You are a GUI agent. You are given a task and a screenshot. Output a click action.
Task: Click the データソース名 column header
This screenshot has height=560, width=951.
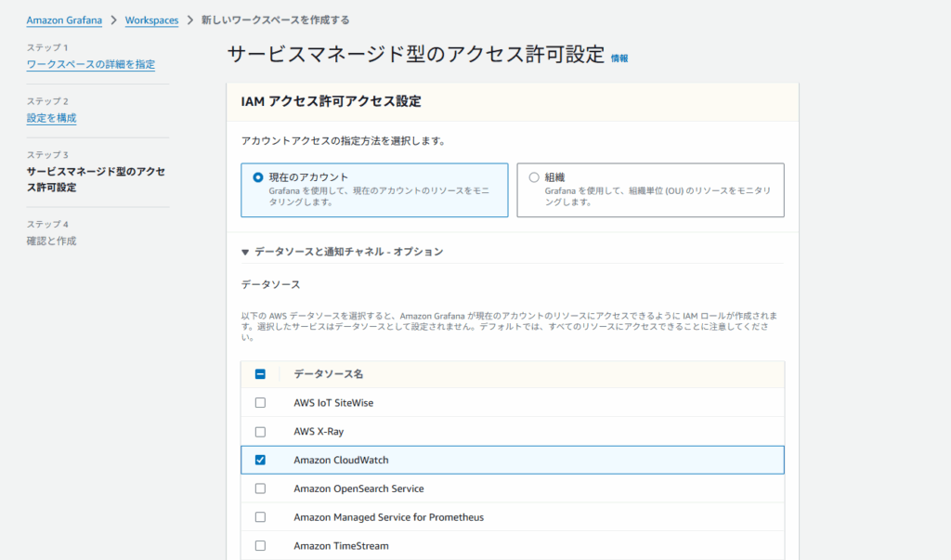pyautogui.click(x=328, y=373)
